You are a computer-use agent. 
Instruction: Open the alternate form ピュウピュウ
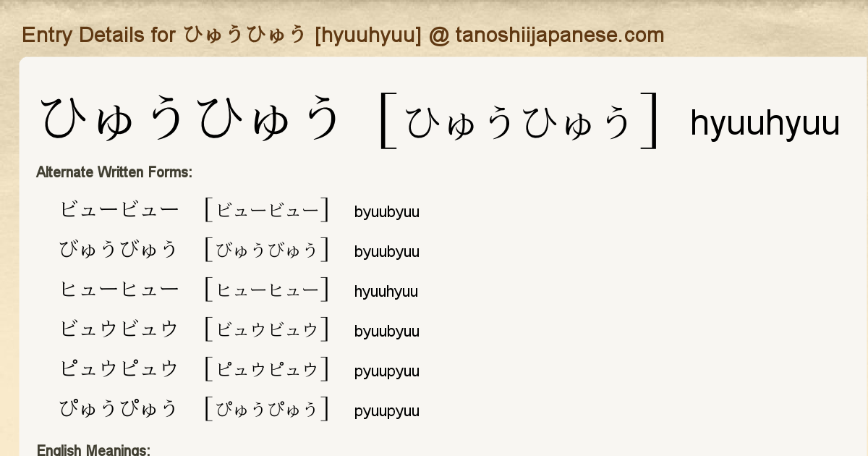(x=119, y=369)
